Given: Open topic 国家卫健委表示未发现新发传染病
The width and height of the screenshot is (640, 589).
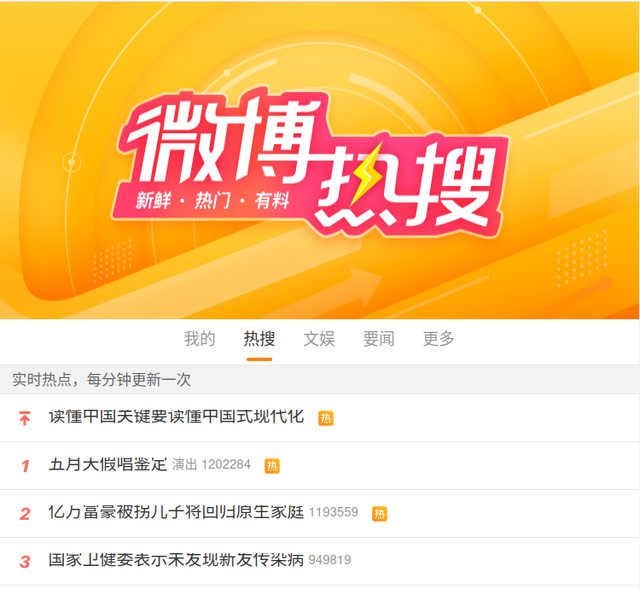Looking at the screenshot, I should (176, 560).
